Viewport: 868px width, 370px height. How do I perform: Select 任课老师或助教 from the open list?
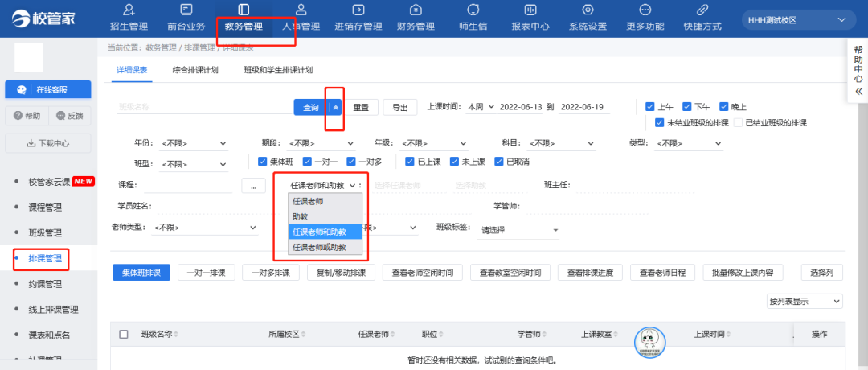pyautogui.click(x=319, y=248)
